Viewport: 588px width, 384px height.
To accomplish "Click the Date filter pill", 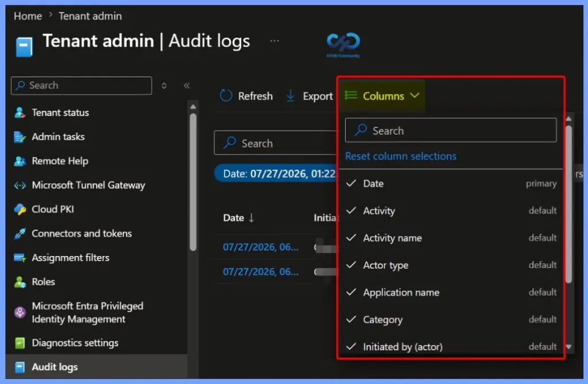I will 276,173.
